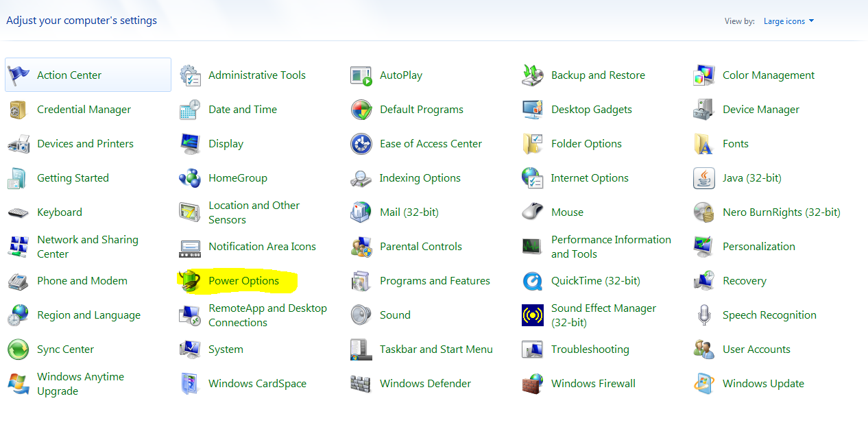
Task: Open the Folder Options icon
Action: (533, 143)
